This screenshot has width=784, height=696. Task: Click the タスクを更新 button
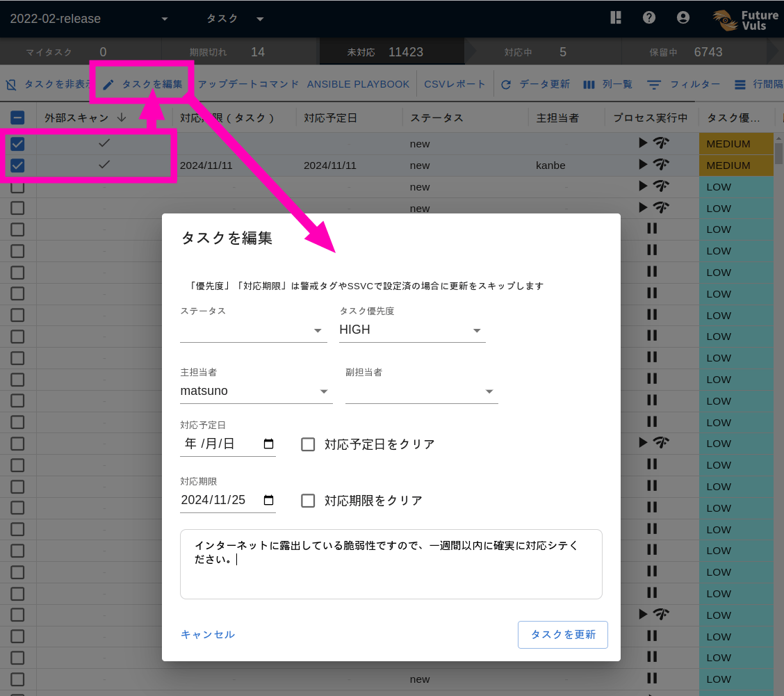pos(562,635)
